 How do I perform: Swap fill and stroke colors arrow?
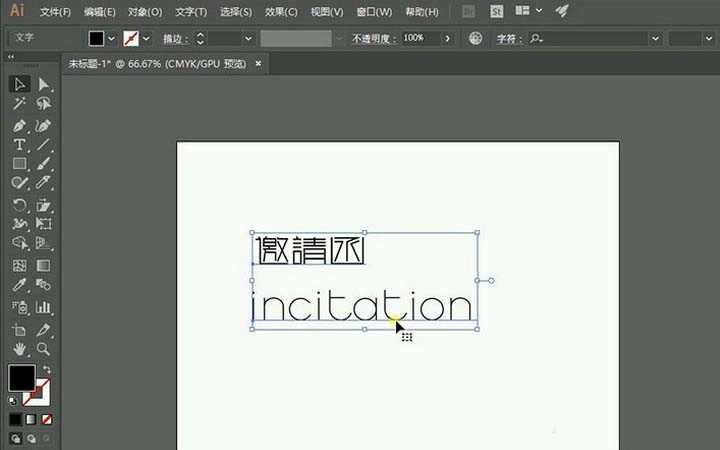(46, 370)
